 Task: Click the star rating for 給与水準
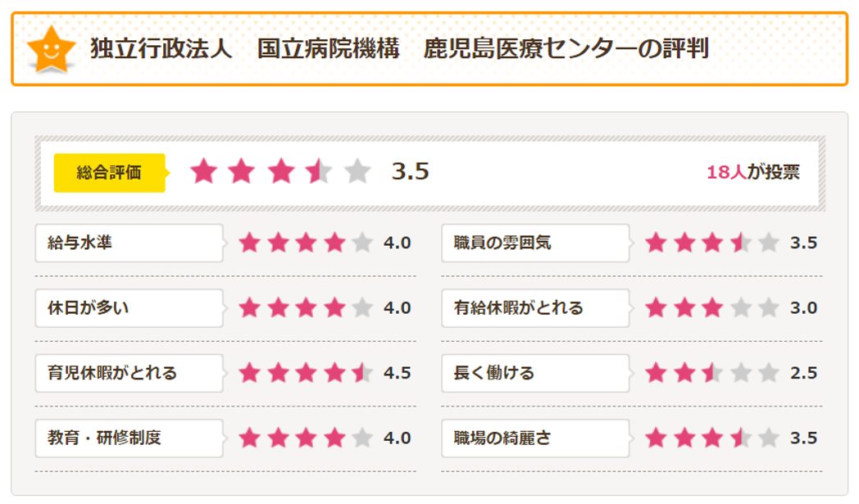[305, 243]
